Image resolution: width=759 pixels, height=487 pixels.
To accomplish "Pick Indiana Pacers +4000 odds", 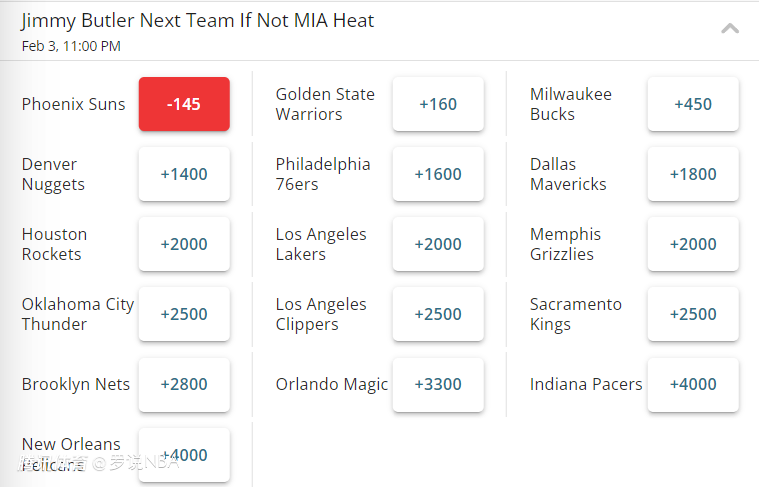I will pyautogui.click(x=693, y=384).
